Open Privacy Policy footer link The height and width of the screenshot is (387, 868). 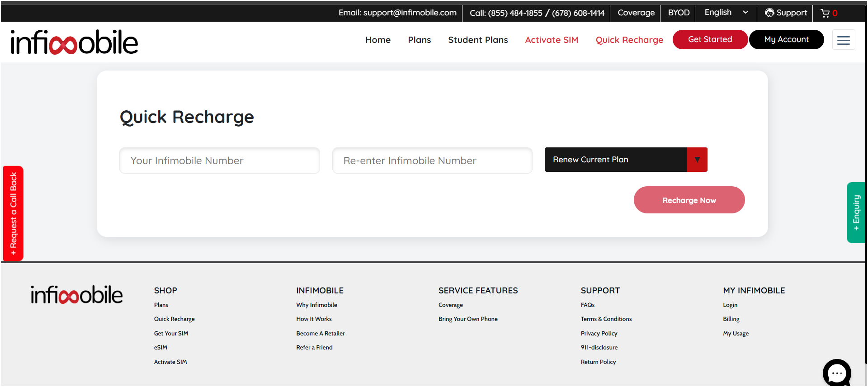599,334
